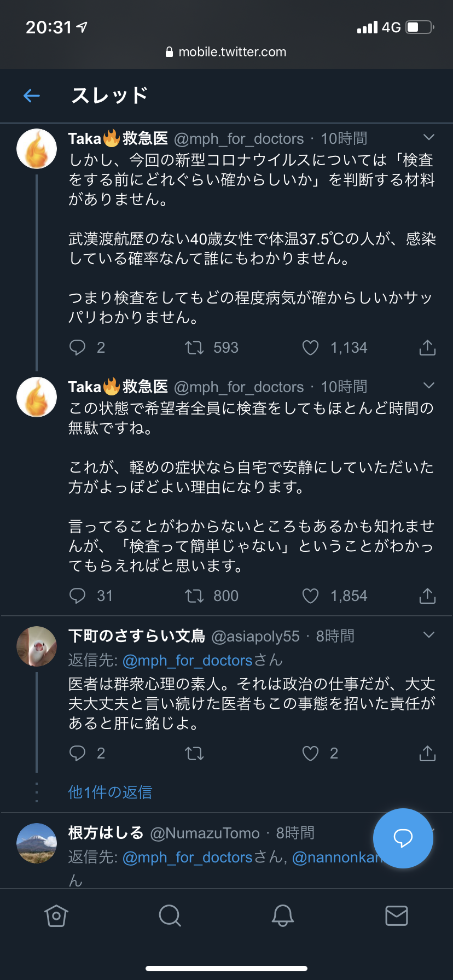This screenshot has height=980, width=453.
Task: Retweet 下町のさすらい文鳥's reply
Action: tap(194, 754)
